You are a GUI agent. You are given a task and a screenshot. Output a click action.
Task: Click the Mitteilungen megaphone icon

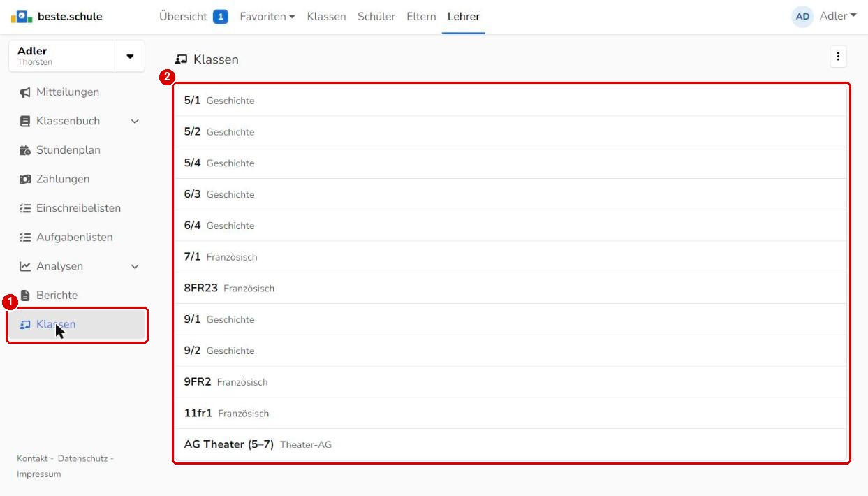[x=25, y=92]
